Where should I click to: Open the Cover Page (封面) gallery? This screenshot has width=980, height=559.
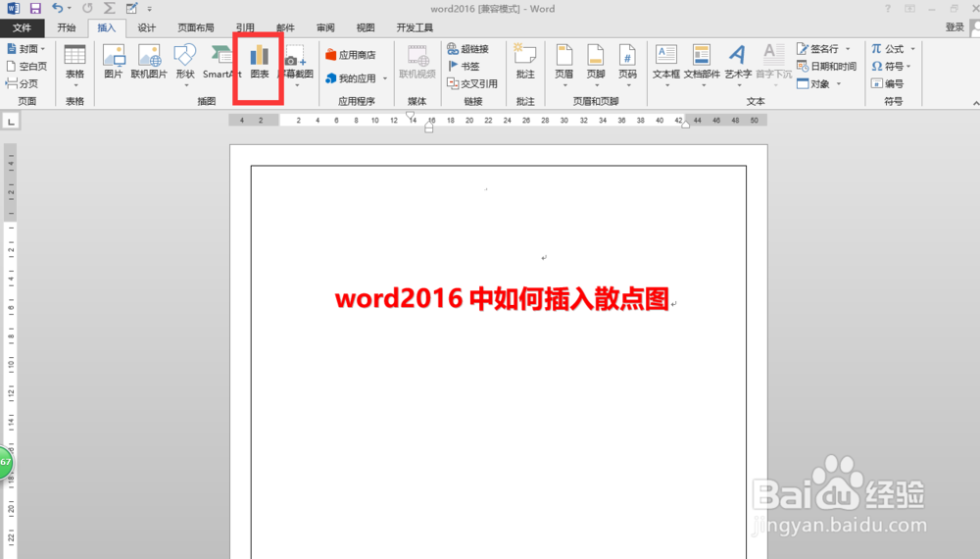pyautogui.click(x=26, y=49)
